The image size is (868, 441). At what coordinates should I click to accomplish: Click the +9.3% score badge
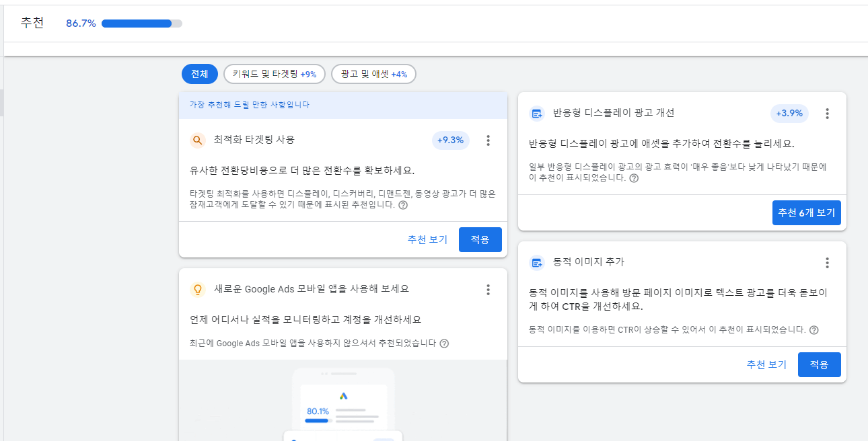[x=450, y=141]
